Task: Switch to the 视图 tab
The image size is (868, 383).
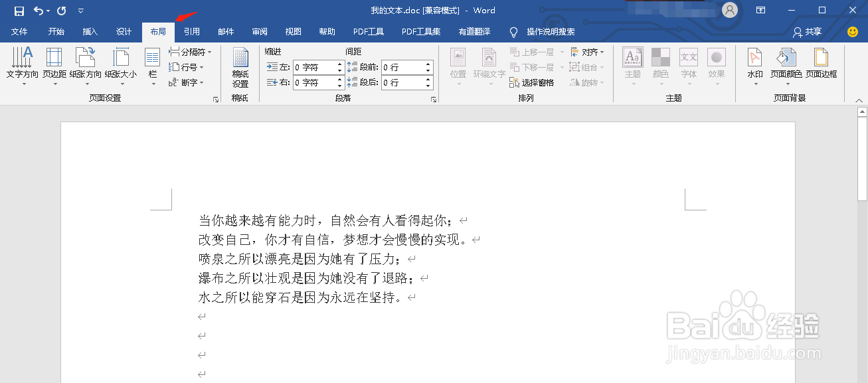Action: point(294,32)
